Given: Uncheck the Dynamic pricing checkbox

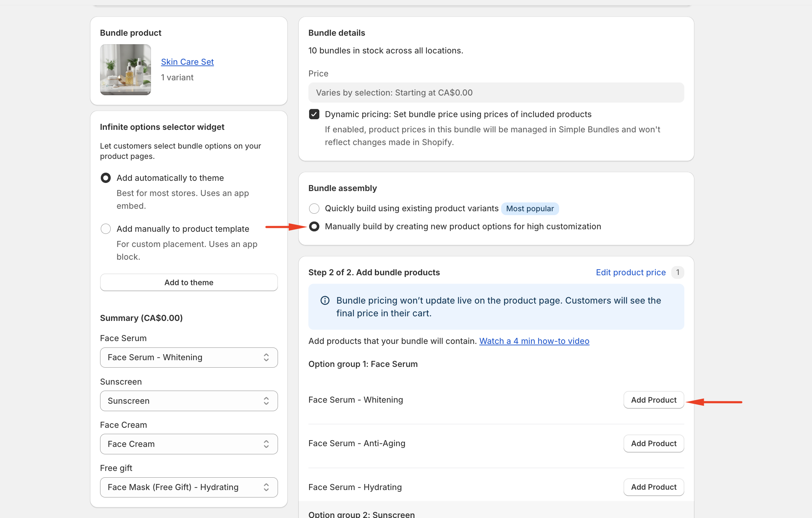Looking at the screenshot, I should coord(314,114).
